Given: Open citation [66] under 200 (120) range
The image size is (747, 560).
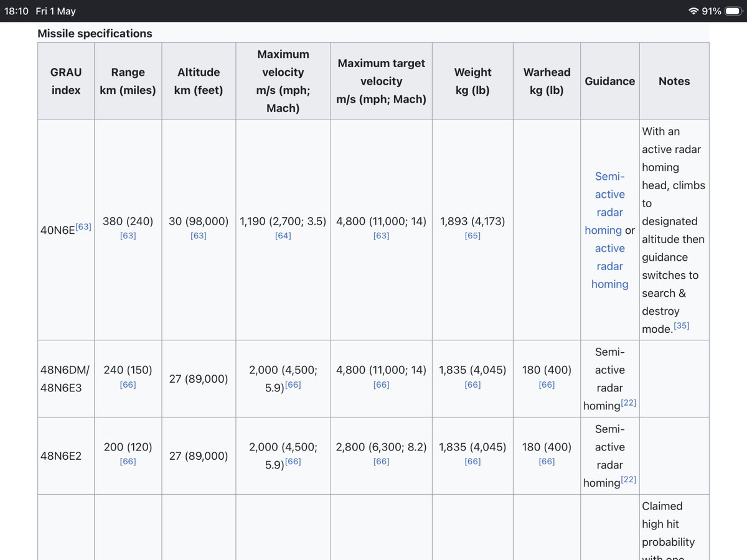Looking at the screenshot, I should pyautogui.click(x=128, y=461).
